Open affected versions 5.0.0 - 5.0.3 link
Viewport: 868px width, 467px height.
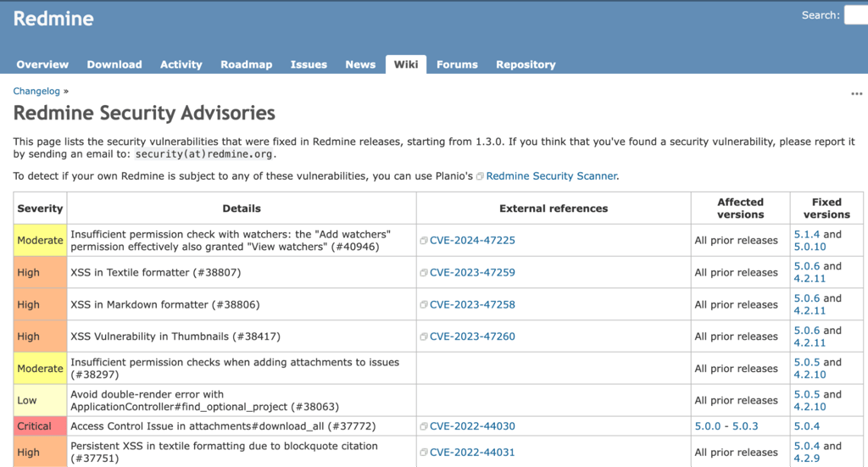pos(726,426)
